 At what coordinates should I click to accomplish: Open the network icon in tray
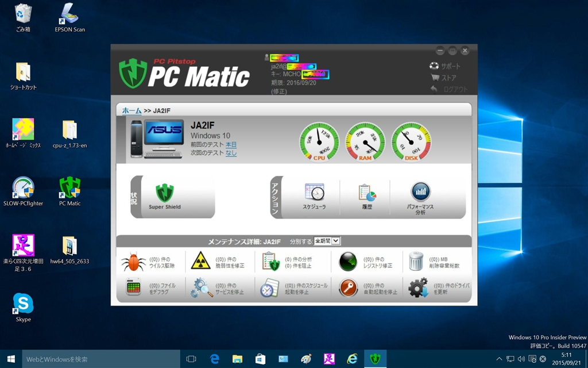point(510,359)
